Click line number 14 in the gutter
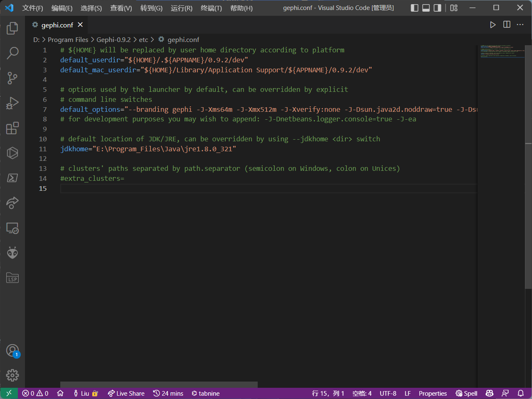 43,178
